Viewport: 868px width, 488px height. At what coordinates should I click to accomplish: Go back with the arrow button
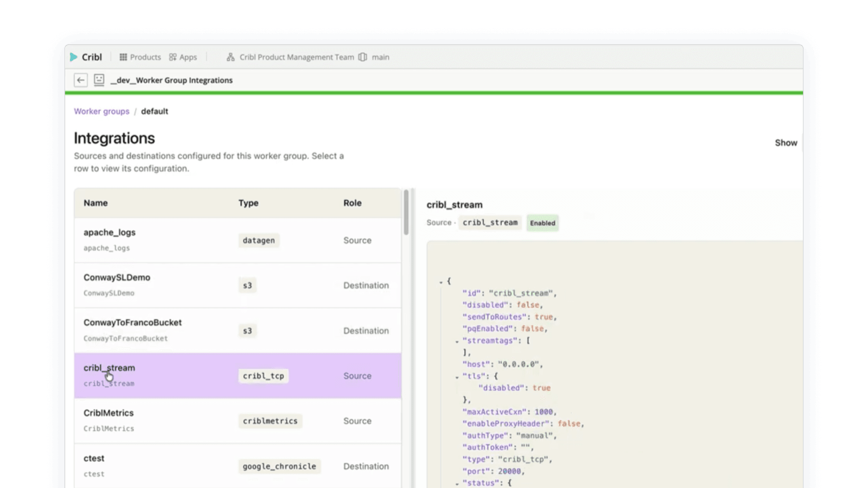pos(81,80)
